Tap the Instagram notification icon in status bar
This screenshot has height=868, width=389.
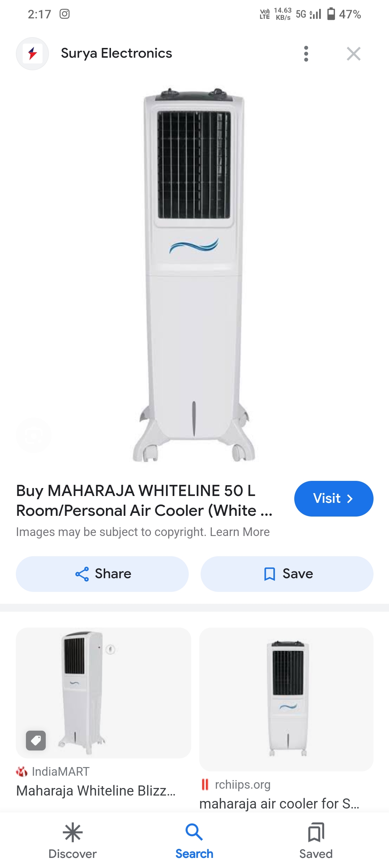[64, 14]
